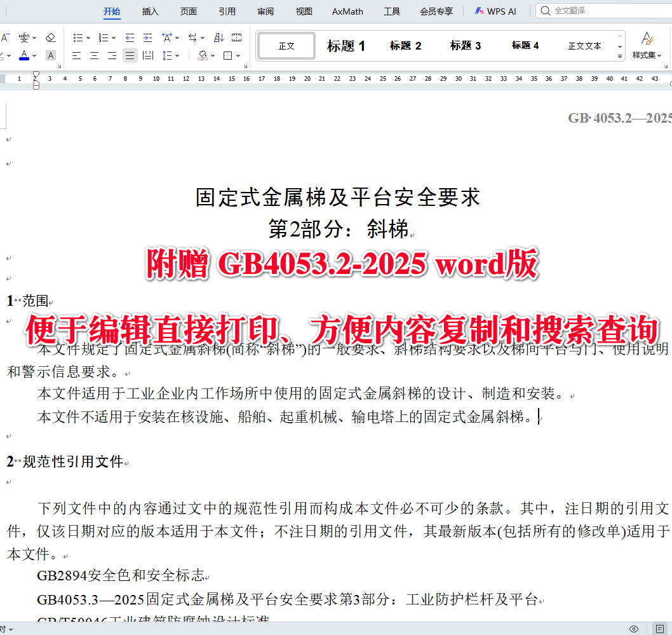Expand the style gallery with its lower chevron
Image resolution: width=672 pixels, height=635 pixels.
[x=619, y=57]
